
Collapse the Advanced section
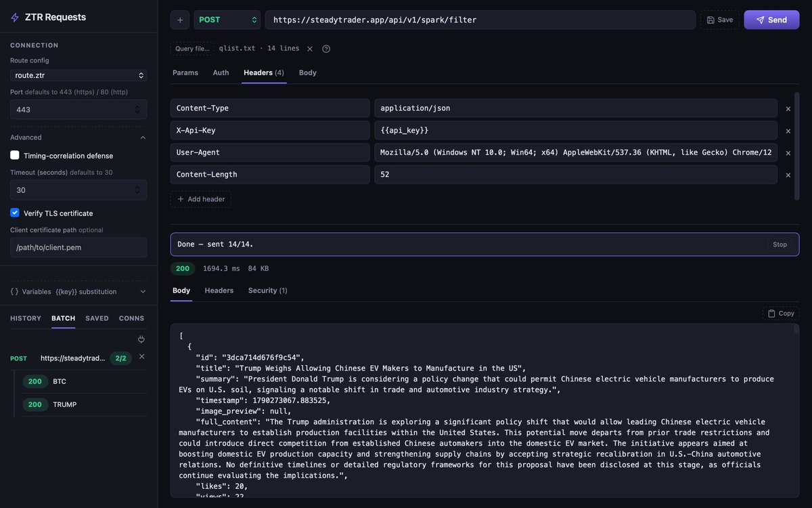point(78,137)
